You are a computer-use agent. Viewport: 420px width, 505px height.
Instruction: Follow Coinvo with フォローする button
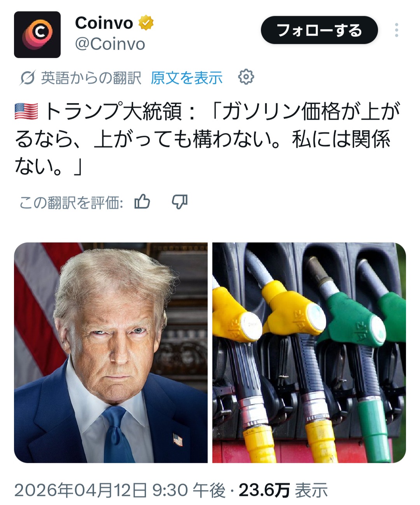click(319, 30)
